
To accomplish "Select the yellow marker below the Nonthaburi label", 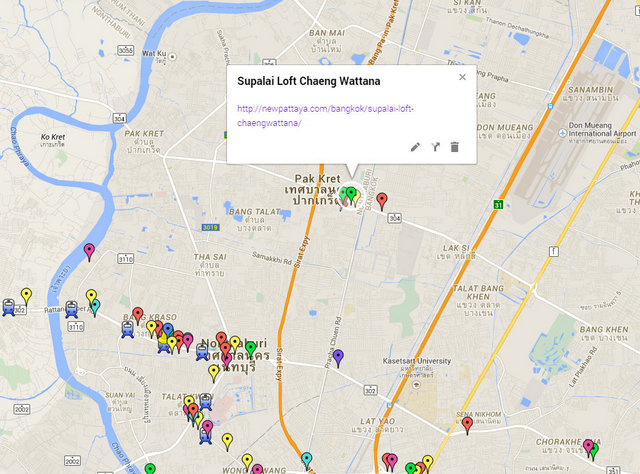I will coord(213,374).
